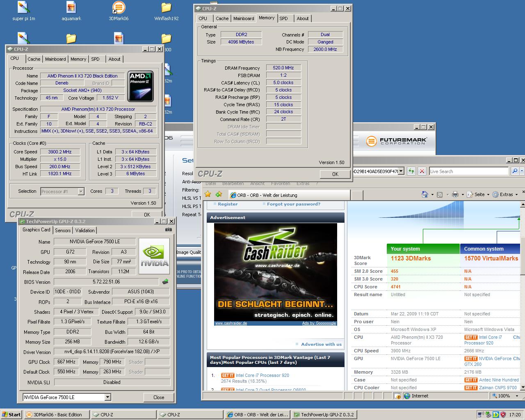Click the CashRaider advertisement banner
This screenshot has height=420, width=525.
pyautogui.click(x=275, y=272)
